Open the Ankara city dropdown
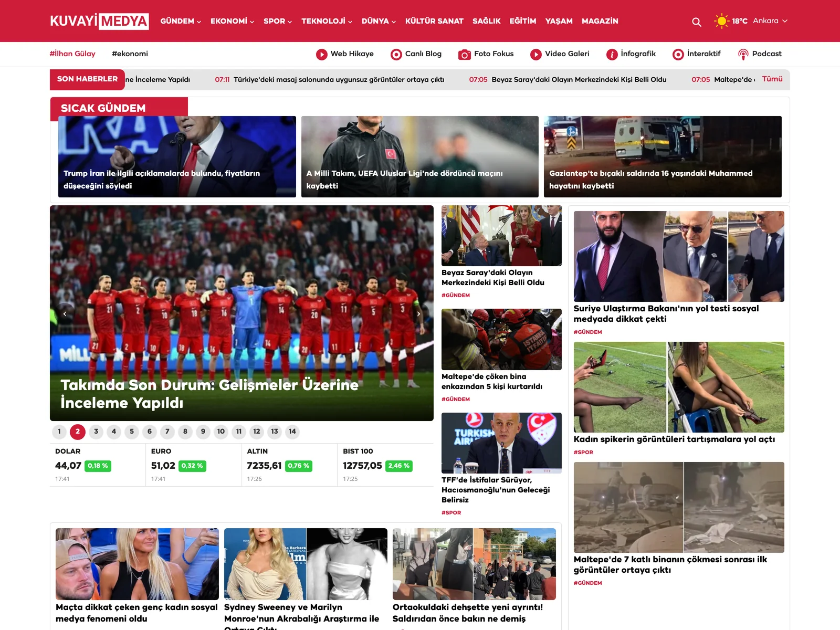The width and height of the screenshot is (840, 630). [770, 21]
